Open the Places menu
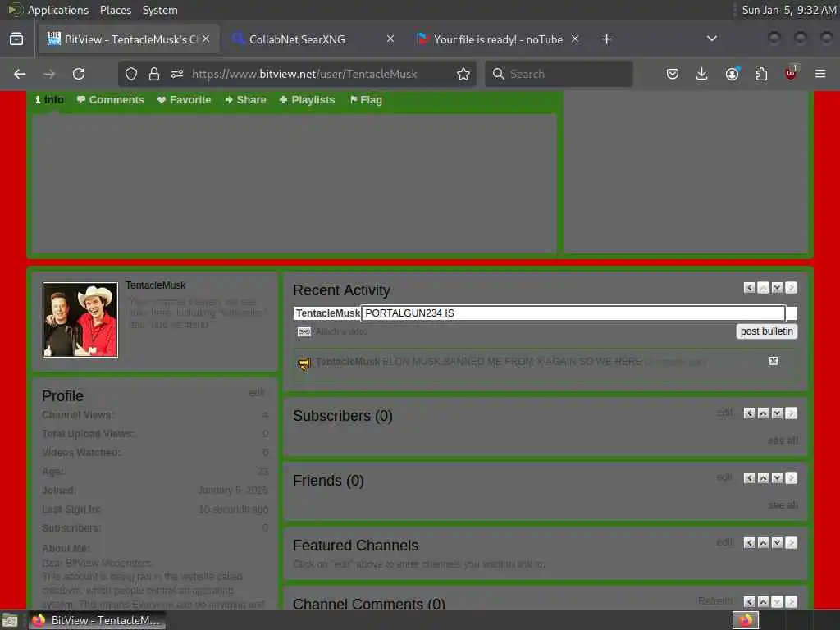840x630 pixels. 115,10
